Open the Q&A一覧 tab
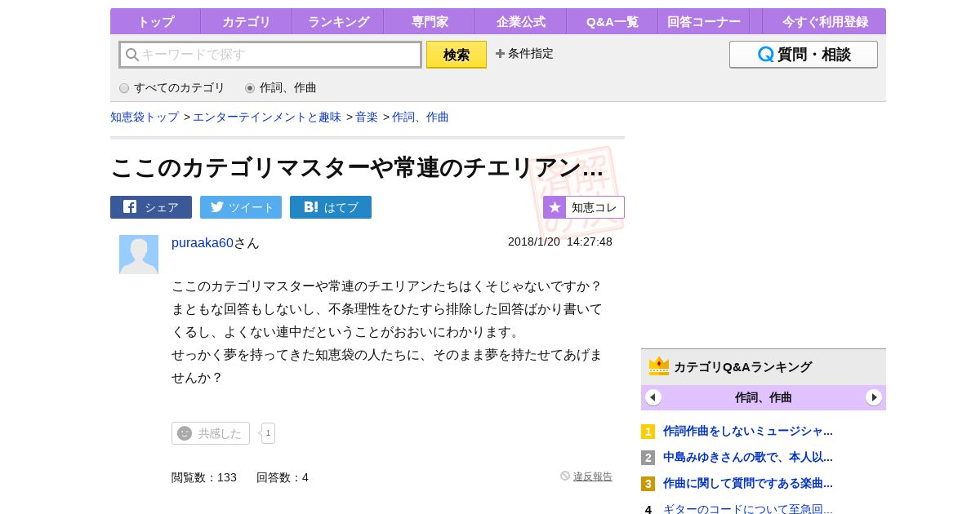The image size is (980, 514). point(612,21)
